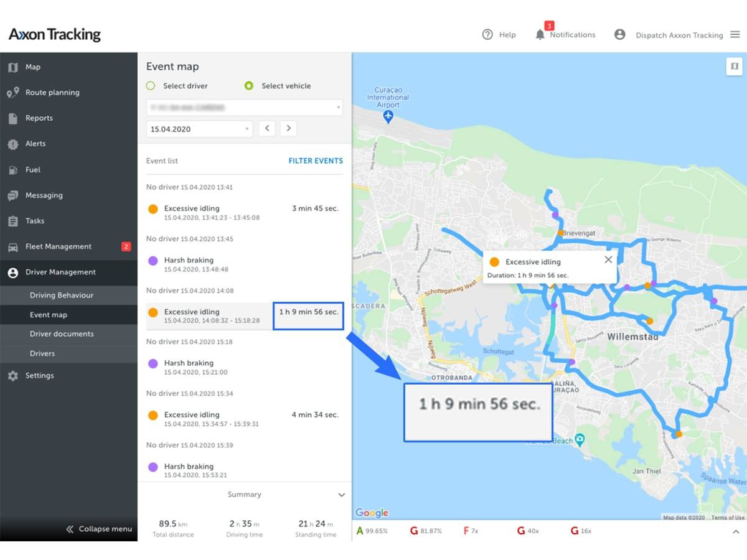
Task: Select the Select driver radio button
Action: (151, 85)
